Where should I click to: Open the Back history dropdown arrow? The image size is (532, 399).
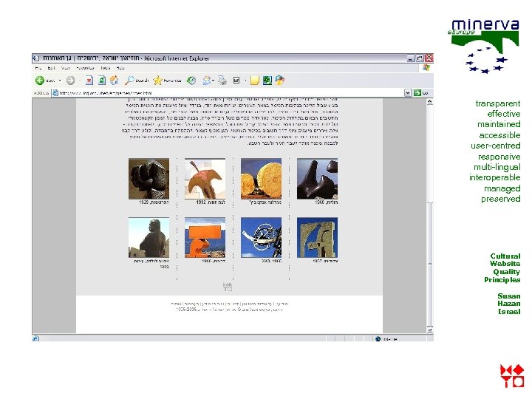(60, 81)
